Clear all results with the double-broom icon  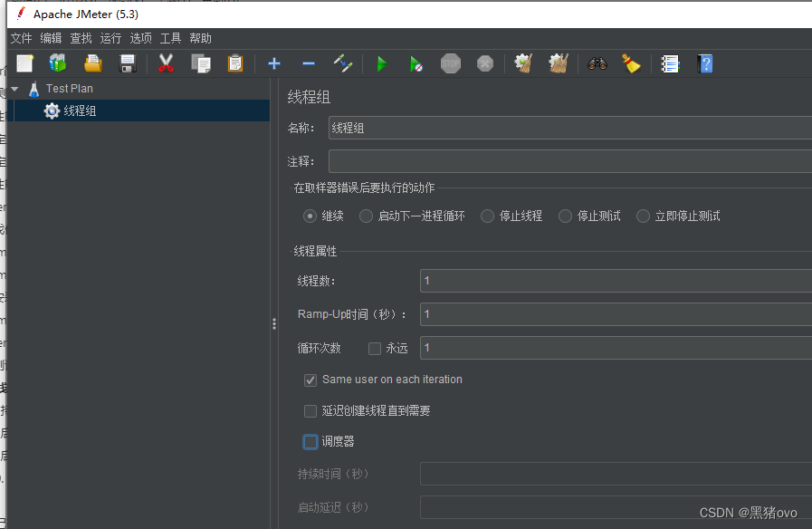[x=559, y=63]
